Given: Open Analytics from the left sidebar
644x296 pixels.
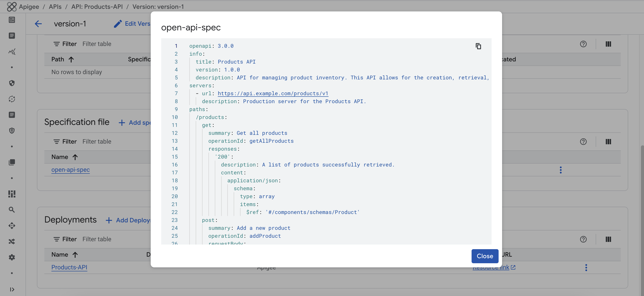Looking at the screenshot, I should (12, 52).
